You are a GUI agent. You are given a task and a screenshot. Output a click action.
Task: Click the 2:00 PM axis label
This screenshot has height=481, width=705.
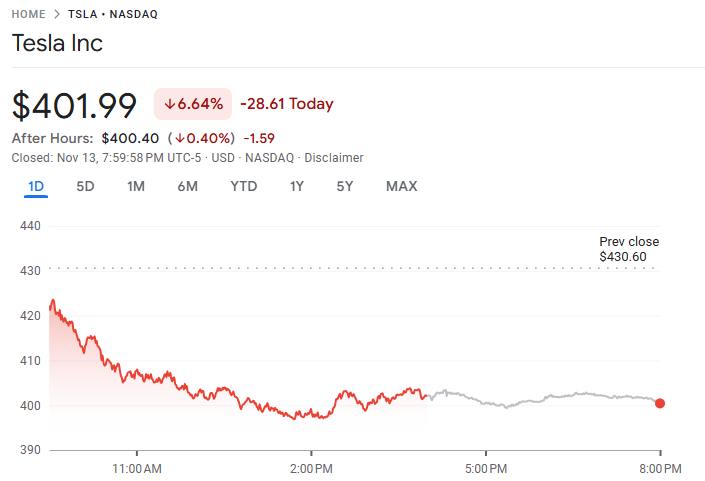point(311,468)
